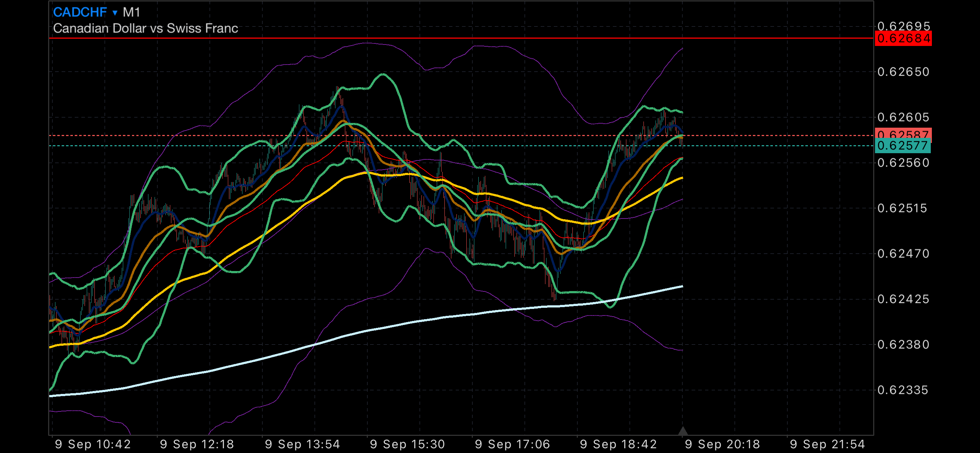Click the CADCHF symbol name

[x=80, y=12]
